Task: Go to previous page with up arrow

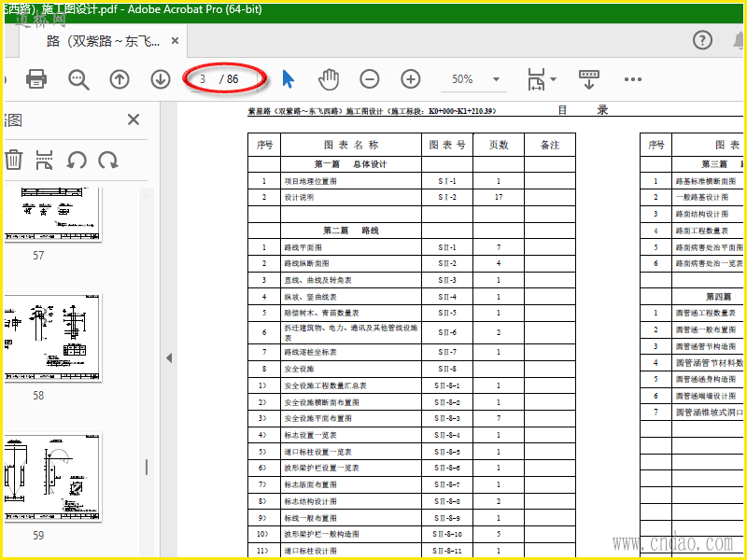Action: [120, 79]
